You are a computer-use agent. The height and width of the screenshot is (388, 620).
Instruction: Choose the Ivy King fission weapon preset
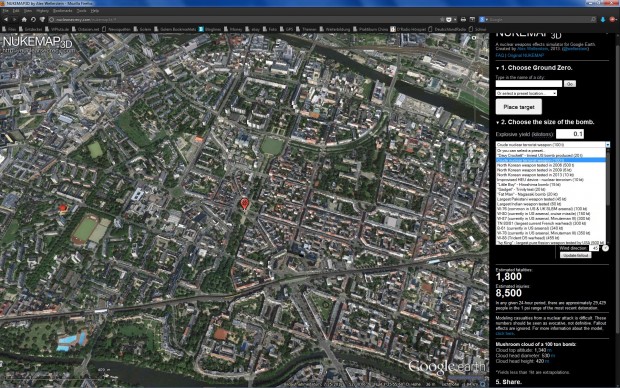point(550,243)
